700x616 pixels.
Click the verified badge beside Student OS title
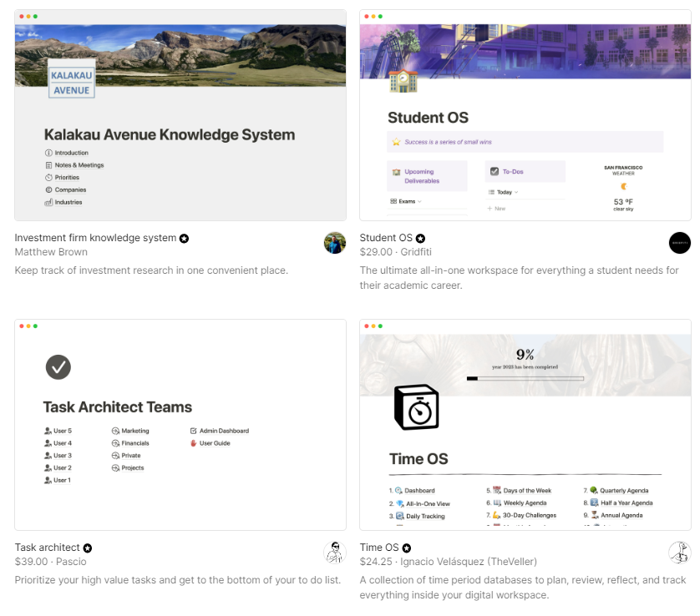point(420,239)
